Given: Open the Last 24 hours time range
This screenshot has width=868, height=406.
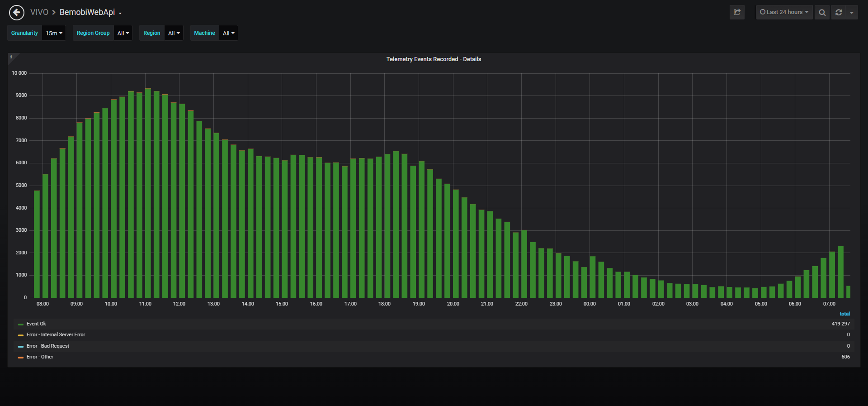Looking at the screenshot, I should (x=784, y=12).
